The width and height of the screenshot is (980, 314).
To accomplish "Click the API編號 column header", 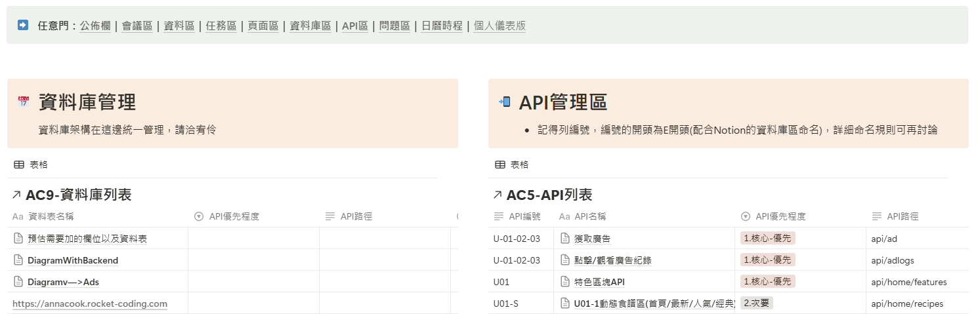I will [524, 216].
